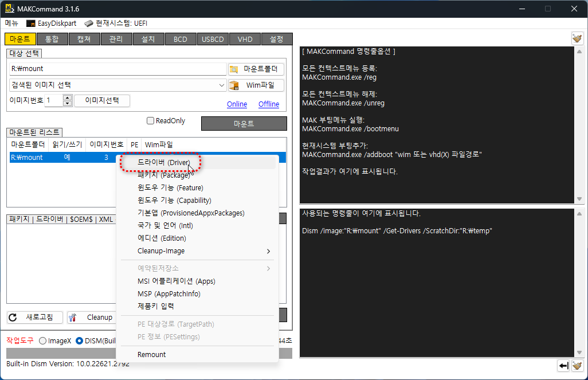
Task: Switch to the USBCD tab
Action: pos(213,39)
